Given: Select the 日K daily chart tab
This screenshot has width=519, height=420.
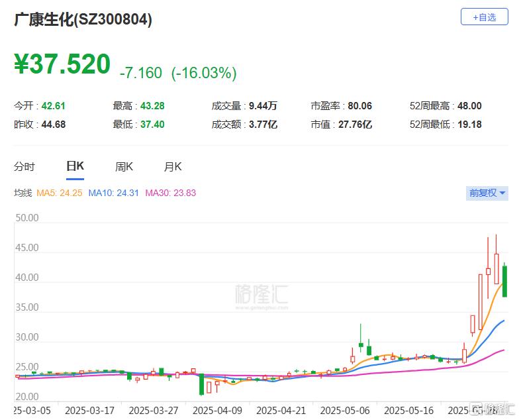Looking at the screenshot, I should tap(75, 166).
